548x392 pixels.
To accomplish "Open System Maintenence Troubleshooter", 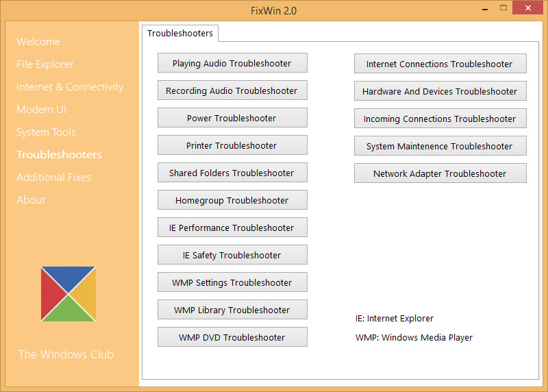I will [x=440, y=145].
